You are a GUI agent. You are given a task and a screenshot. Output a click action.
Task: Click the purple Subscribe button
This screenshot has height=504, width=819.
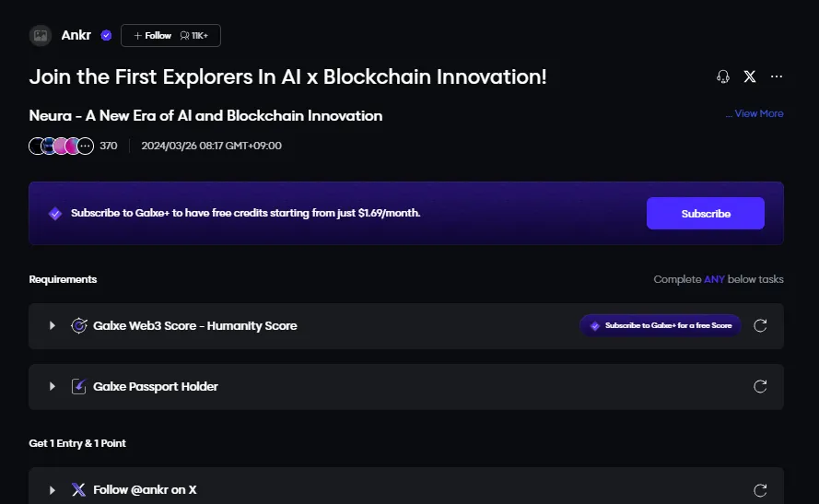point(705,213)
